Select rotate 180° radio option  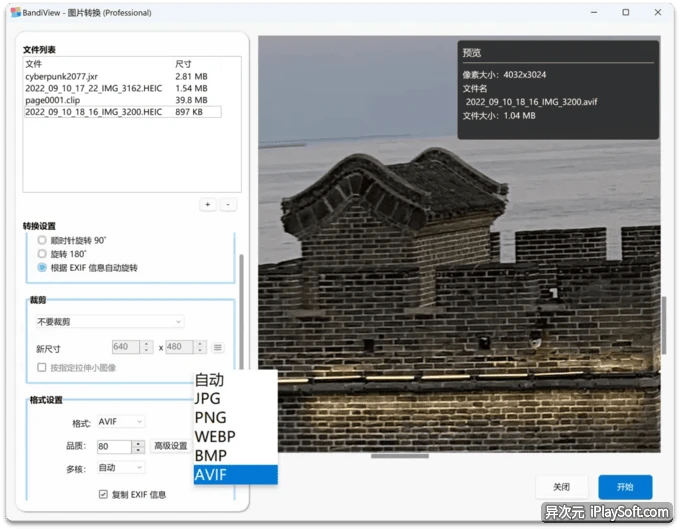pos(42,254)
